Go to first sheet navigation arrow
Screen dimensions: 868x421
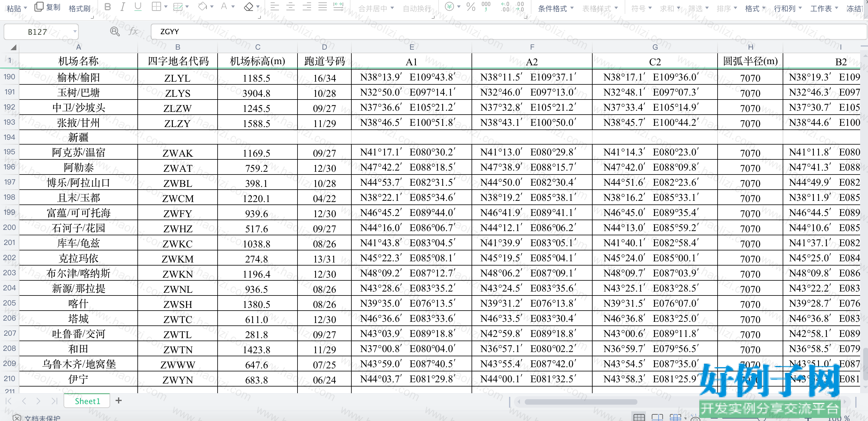click(x=9, y=401)
